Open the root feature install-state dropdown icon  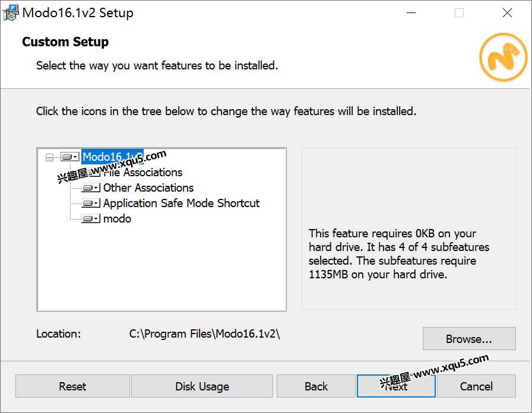(70, 157)
